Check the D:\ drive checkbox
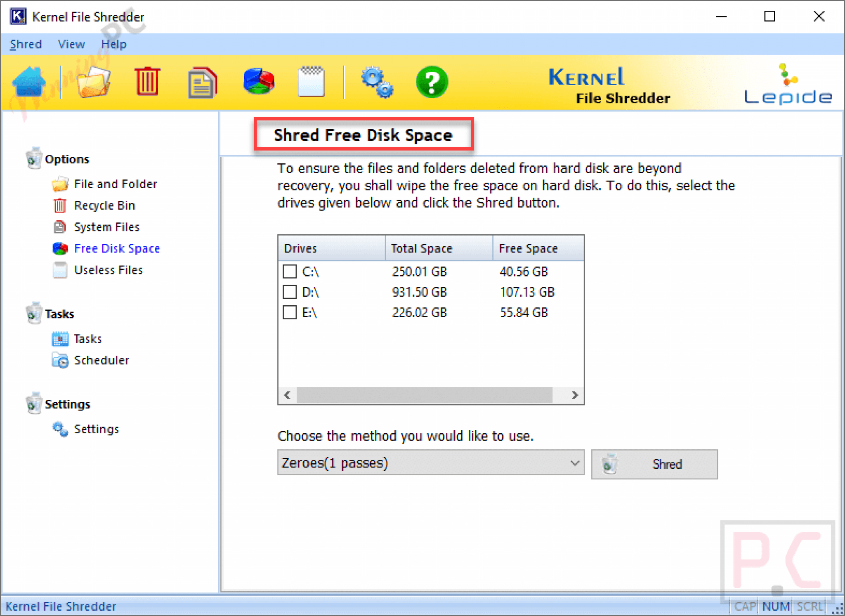The height and width of the screenshot is (616, 845). [290, 292]
